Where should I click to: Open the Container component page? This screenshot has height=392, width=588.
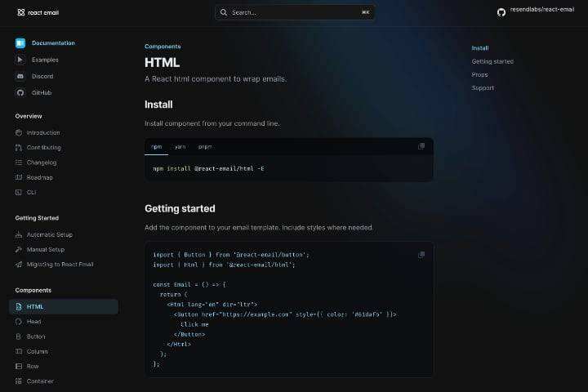[x=40, y=381]
